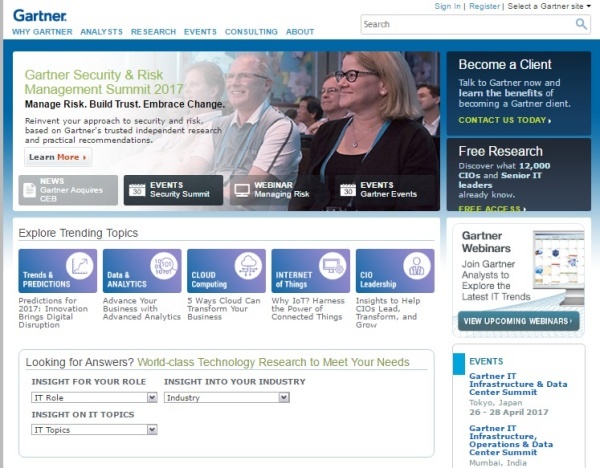Viewport: 600px width, 468px height.
Task: Click View Upcoming Webinars button
Action: [518, 321]
